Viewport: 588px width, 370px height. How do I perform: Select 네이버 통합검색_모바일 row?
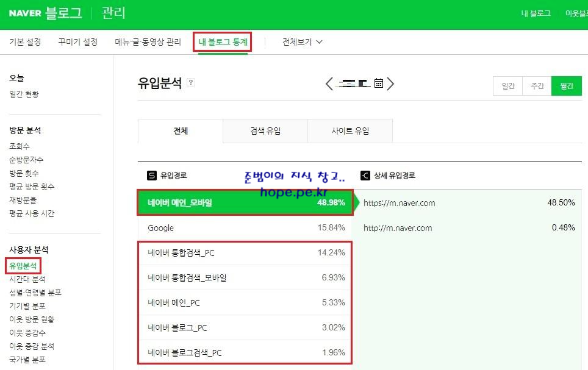[x=245, y=277]
